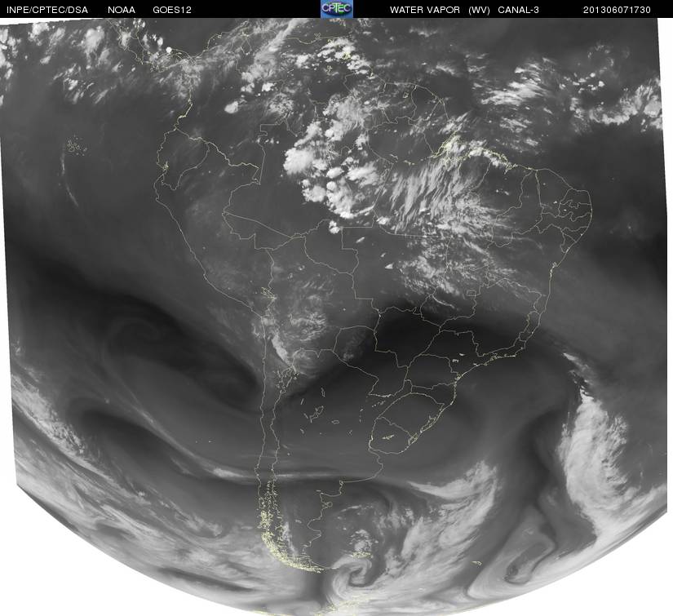Select the INPE/CPTEC/DSA header label
This screenshot has width=673, height=616.
click(x=47, y=10)
